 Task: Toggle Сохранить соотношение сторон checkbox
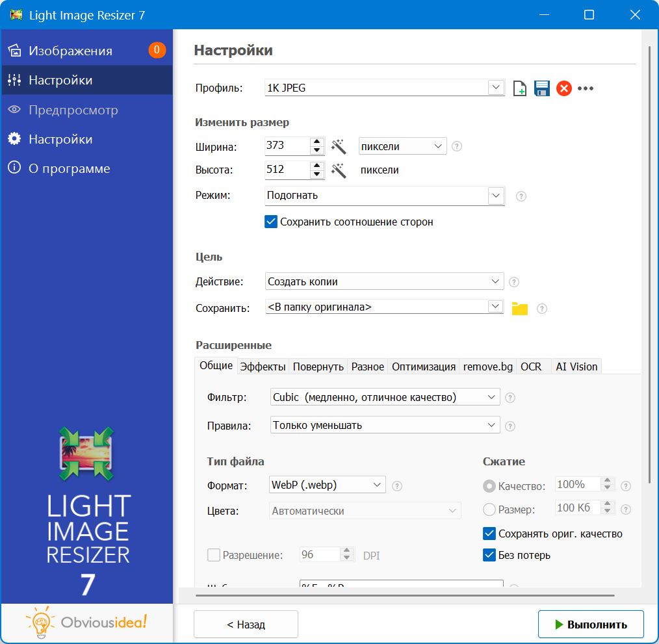272,222
